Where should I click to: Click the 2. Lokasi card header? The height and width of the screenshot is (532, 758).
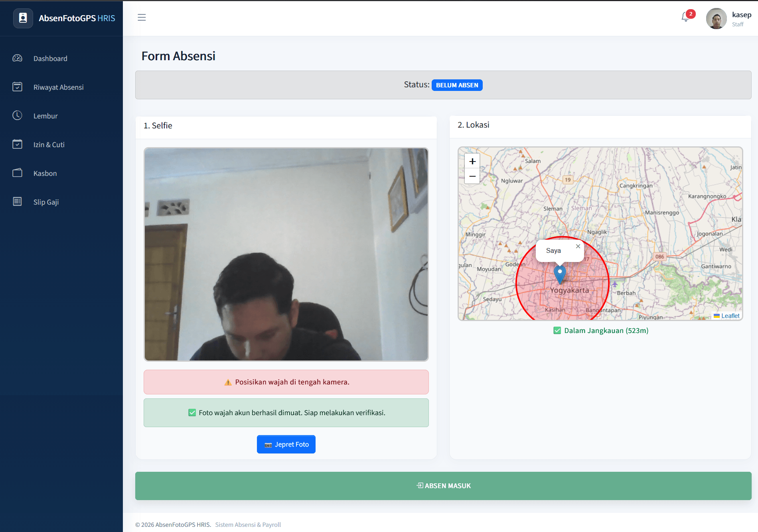tap(600, 127)
